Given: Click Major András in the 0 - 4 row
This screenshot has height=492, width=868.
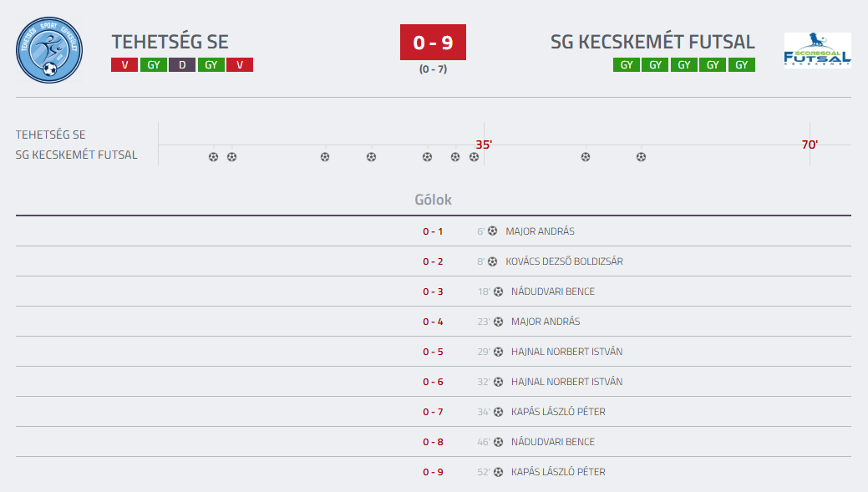Looking at the screenshot, I should [x=546, y=322].
